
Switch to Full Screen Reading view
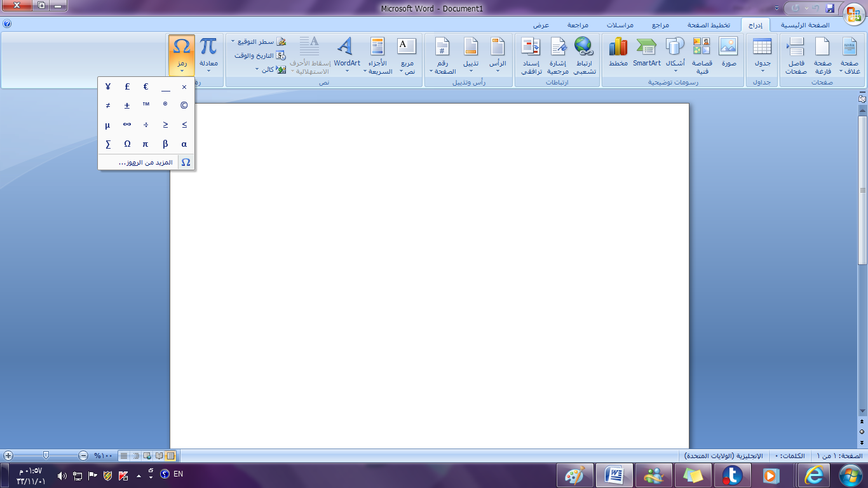tap(159, 456)
